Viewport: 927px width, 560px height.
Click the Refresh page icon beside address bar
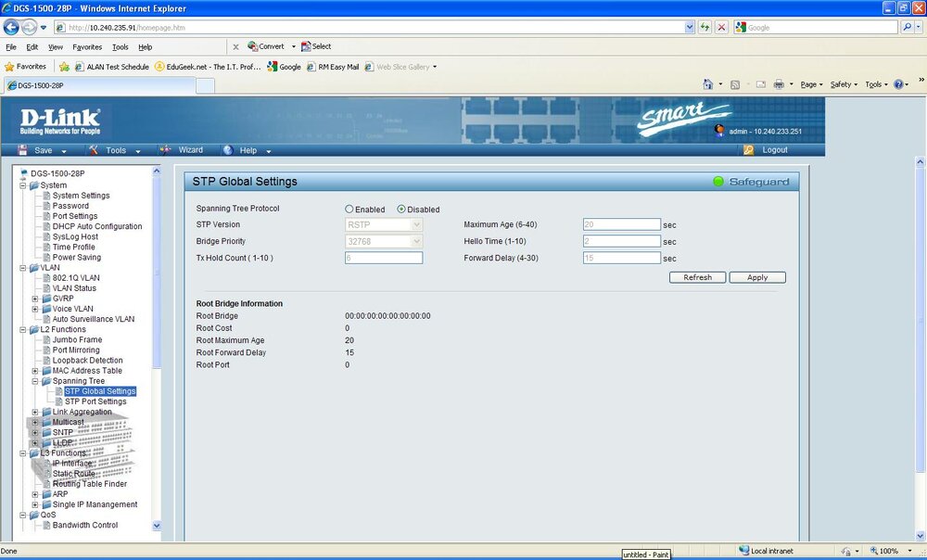coord(705,27)
